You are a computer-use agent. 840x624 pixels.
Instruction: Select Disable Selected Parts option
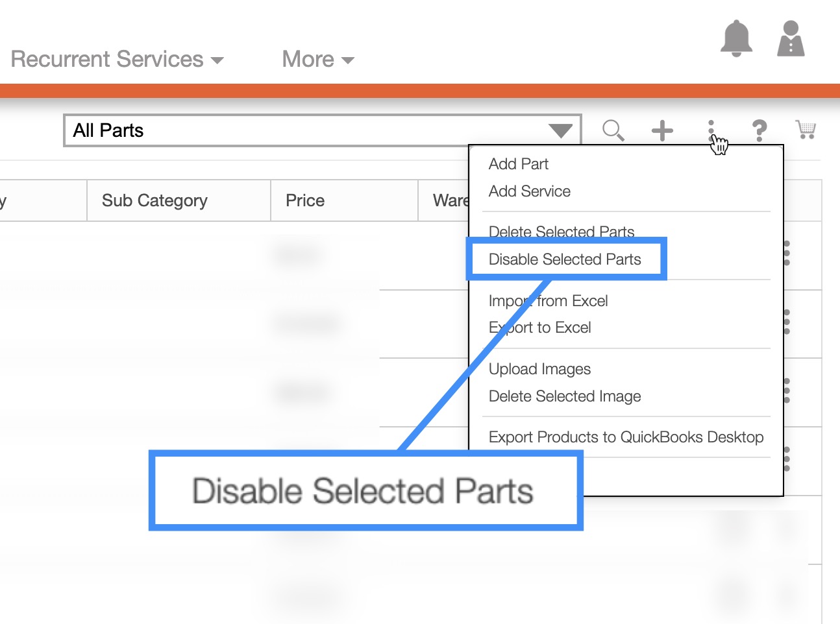pyautogui.click(x=565, y=259)
